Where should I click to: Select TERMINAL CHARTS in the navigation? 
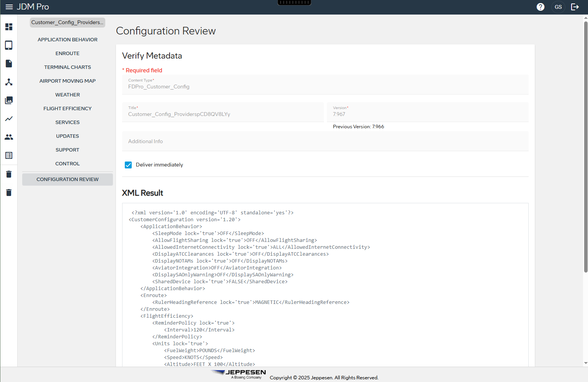(67, 67)
